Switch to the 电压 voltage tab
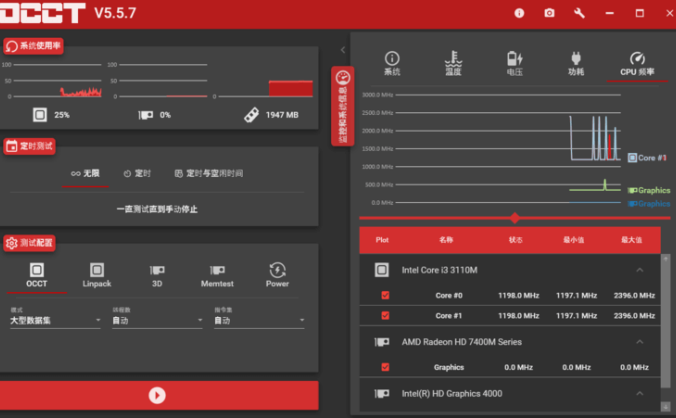Viewport: 676px width, 418px height. pos(515,63)
